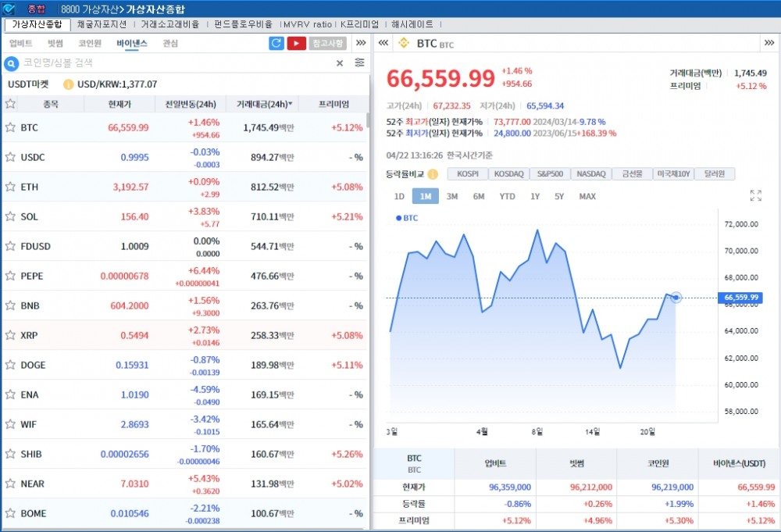Add DOGE to favorites via its star
The height and width of the screenshot is (532, 781).
point(10,365)
